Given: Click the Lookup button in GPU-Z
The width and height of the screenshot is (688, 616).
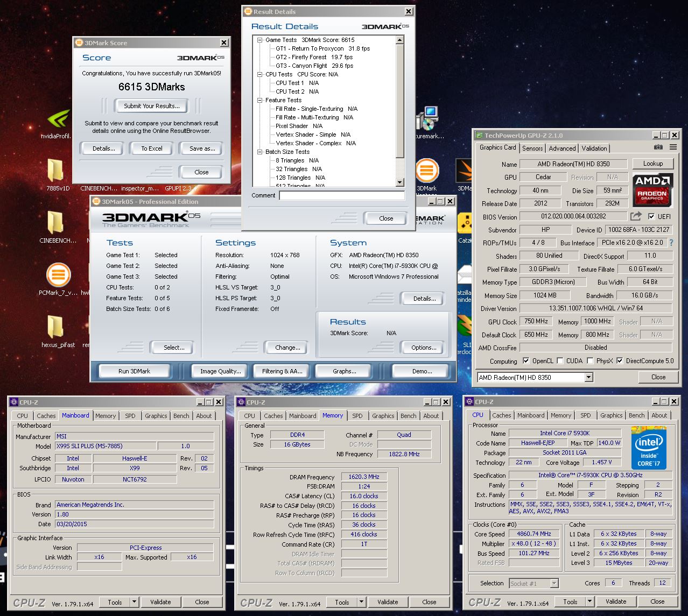Looking at the screenshot, I should point(652,164).
